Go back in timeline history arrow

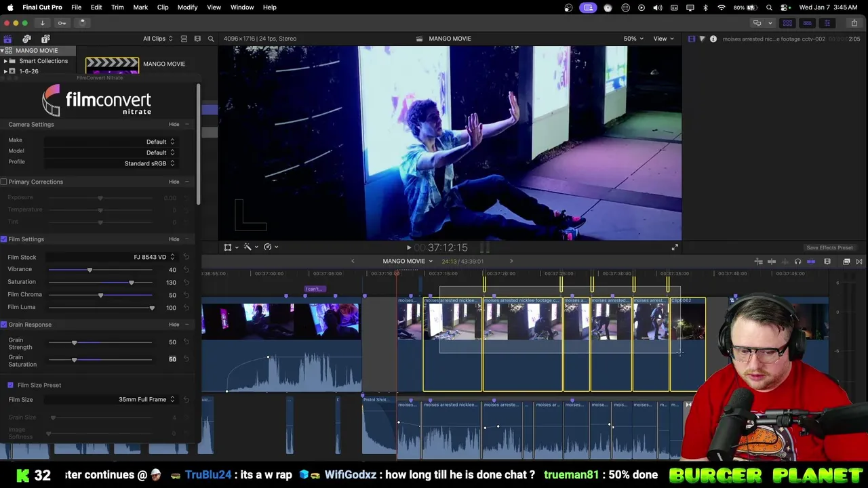[x=353, y=262]
